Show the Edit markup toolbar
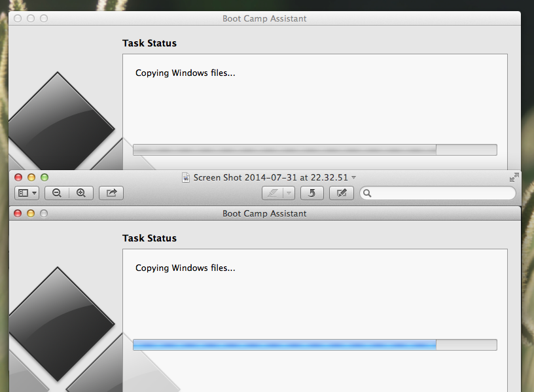 click(342, 194)
